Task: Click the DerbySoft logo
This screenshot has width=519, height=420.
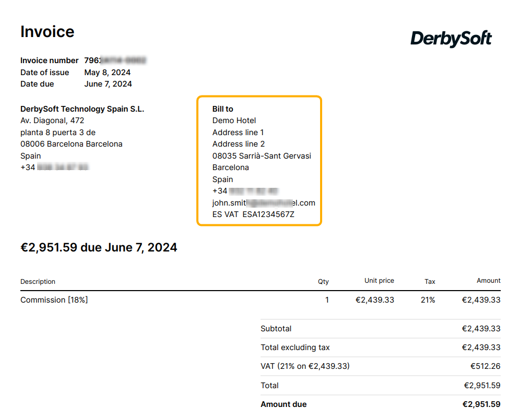Action: pyautogui.click(x=451, y=39)
